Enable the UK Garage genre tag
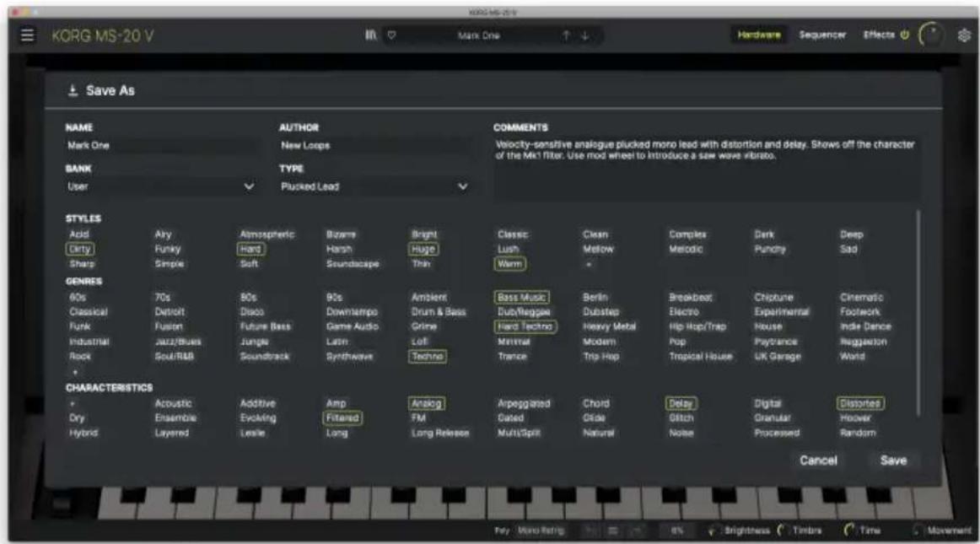Screen dimensions: 980x544 tap(777, 357)
